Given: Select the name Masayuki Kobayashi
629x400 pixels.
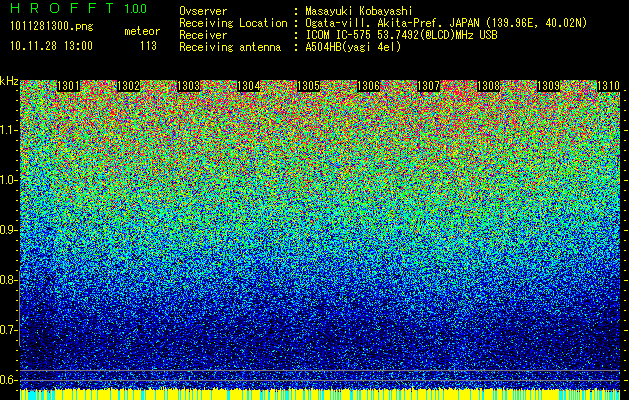Looking at the screenshot, I should (359, 11).
